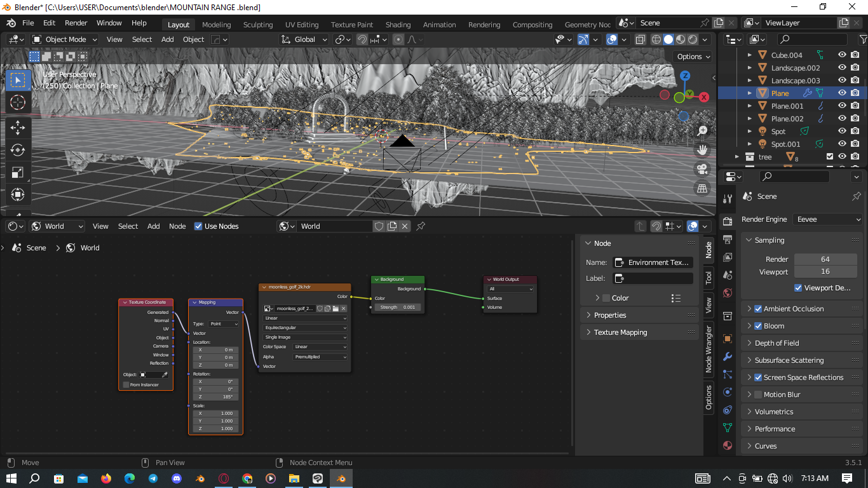Open Render Engine Eevee dropdown

coord(828,219)
